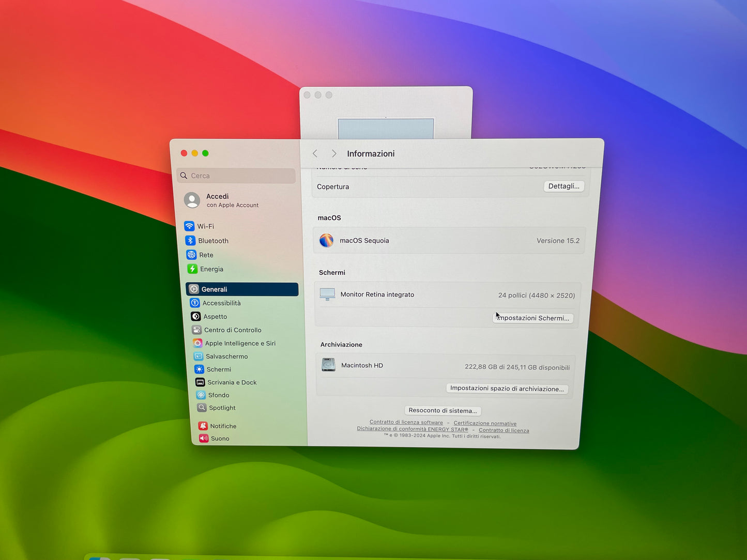Select the Wi-Fi label in sidebar
The image size is (747, 560).
click(x=206, y=226)
